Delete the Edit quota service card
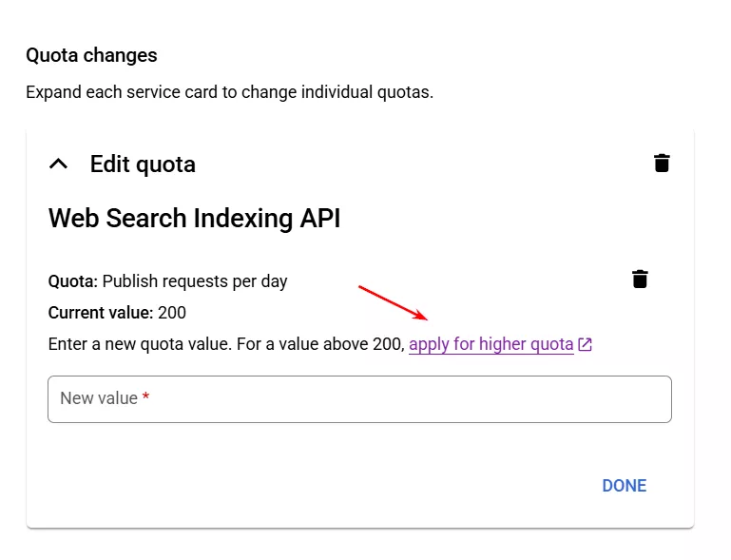This screenshot has width=731, height=560. coord(662,164)
